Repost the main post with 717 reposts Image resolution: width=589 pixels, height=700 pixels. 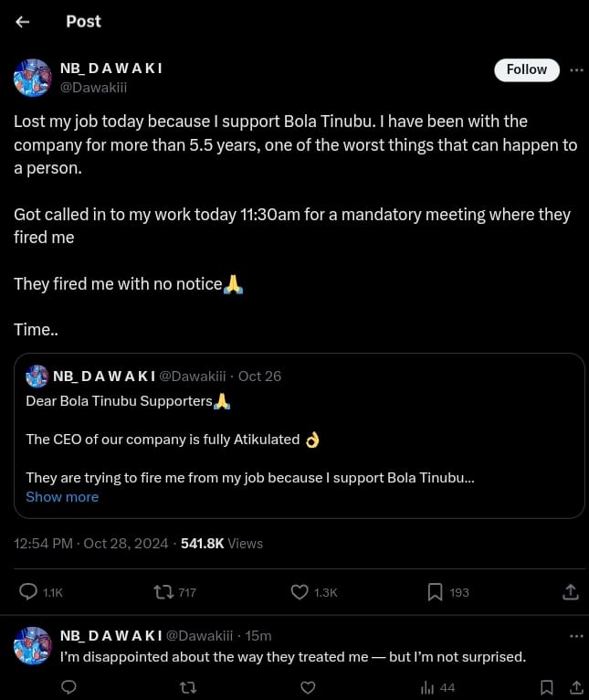tap(164, 592)
